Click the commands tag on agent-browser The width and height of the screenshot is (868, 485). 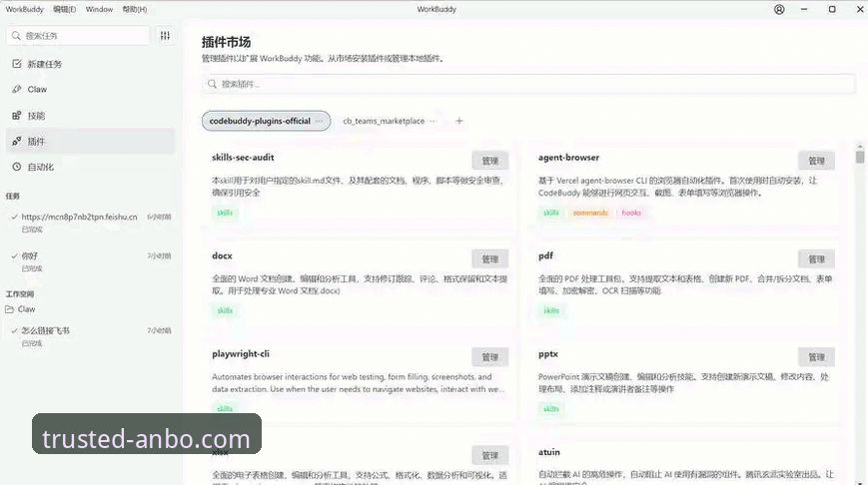(x=590, y=213)
